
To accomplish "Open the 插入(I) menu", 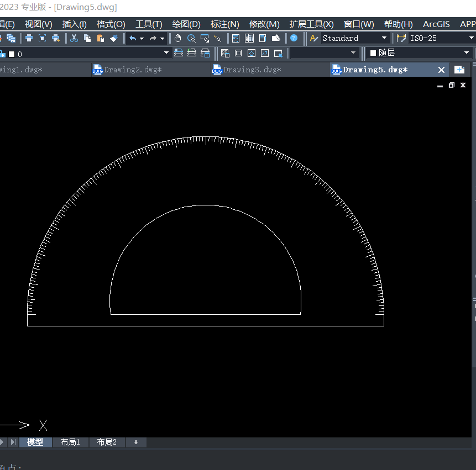I will (x=75, y=24).
